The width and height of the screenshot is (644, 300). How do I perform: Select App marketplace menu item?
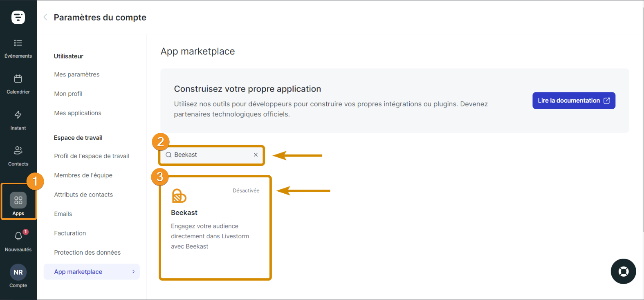pos(92,272)
